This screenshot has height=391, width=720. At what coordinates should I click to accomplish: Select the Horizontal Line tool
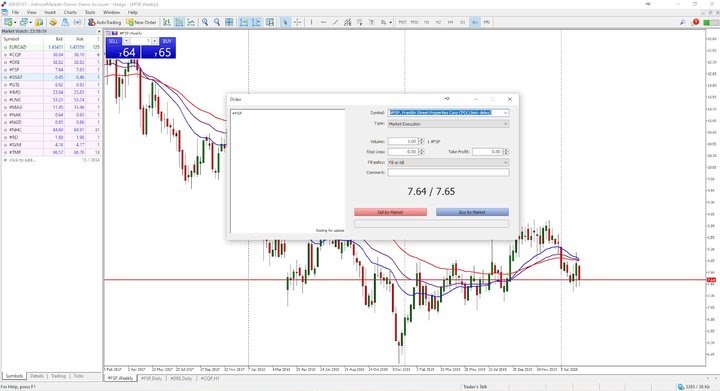click(323, 22)
